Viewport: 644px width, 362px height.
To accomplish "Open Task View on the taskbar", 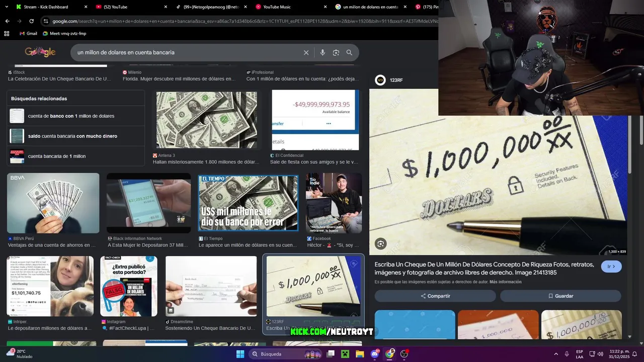I will click(331, 354).
